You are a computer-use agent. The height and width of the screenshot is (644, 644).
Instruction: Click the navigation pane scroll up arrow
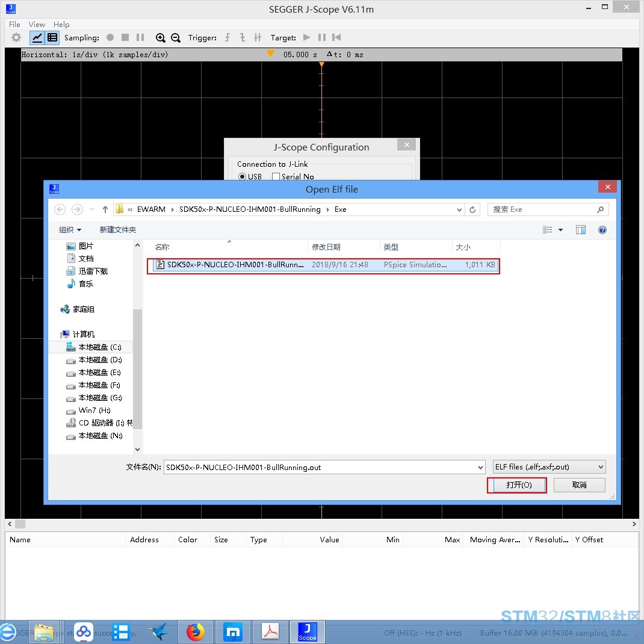tap(138, 246)
